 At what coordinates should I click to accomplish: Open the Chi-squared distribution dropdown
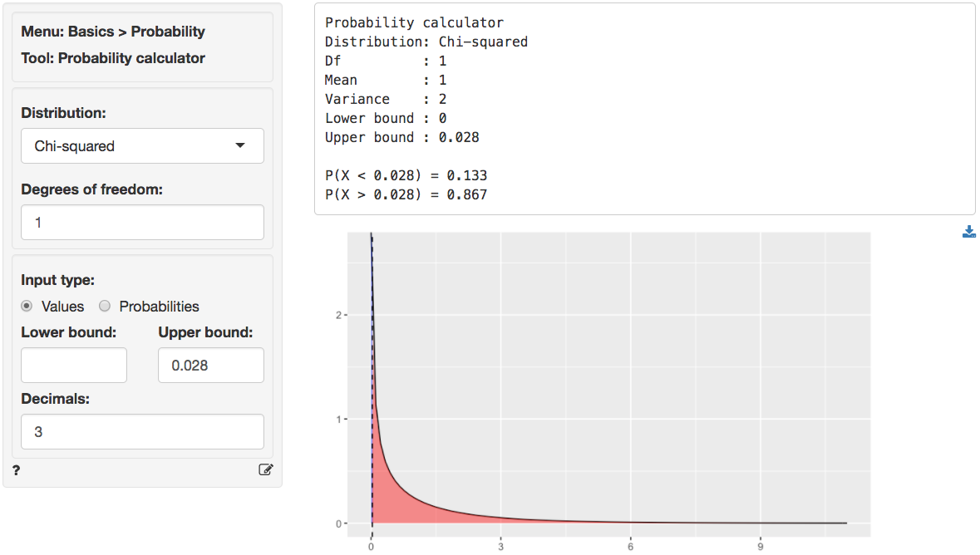pyautogui.click(x=142, y=146)
